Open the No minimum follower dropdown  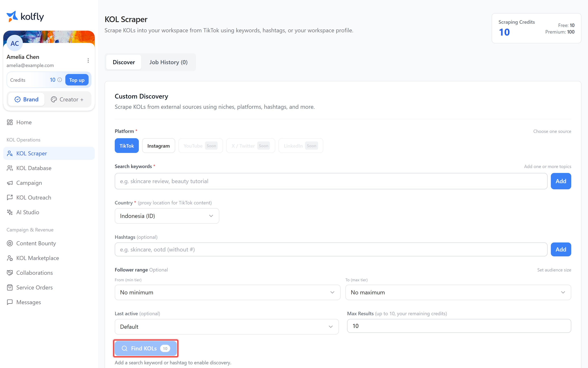(x=227, y=292)
